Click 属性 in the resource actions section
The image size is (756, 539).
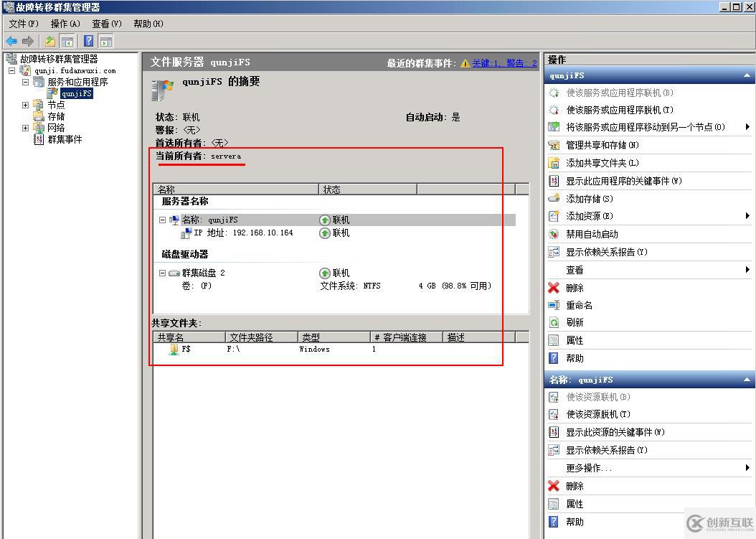(x=575, y=504)
